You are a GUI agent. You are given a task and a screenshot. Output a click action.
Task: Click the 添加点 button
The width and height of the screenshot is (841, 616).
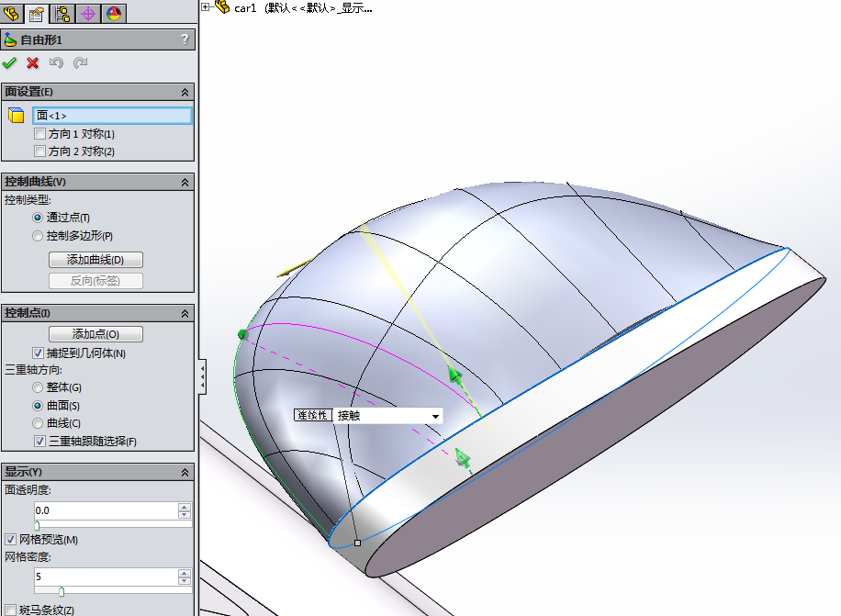click(x=95, y=334)
